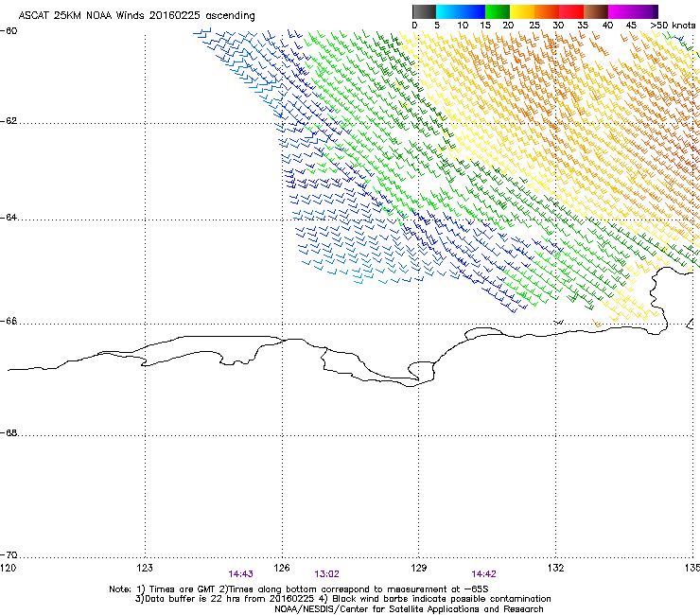Click the "129" longitude label
700x615 pixels.
coord(419,568)
